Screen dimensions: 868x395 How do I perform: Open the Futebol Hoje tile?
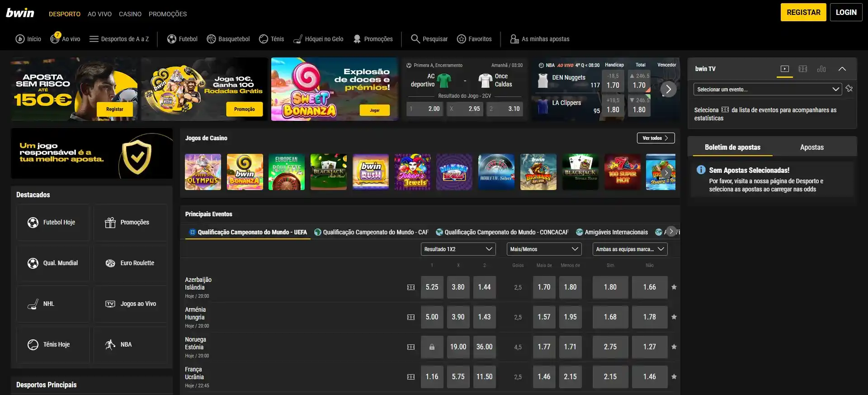tap(53, 222)
